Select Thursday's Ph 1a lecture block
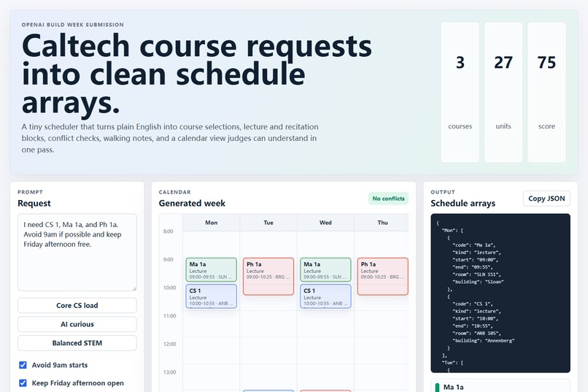The height and width of the screenshot is (392, 588). (x=382, y=277)
